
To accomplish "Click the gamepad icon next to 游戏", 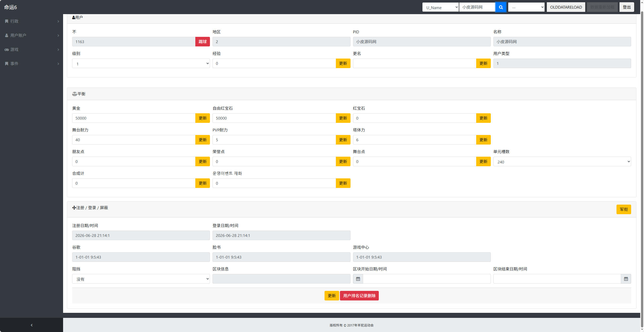I will (x=7, y=49).
